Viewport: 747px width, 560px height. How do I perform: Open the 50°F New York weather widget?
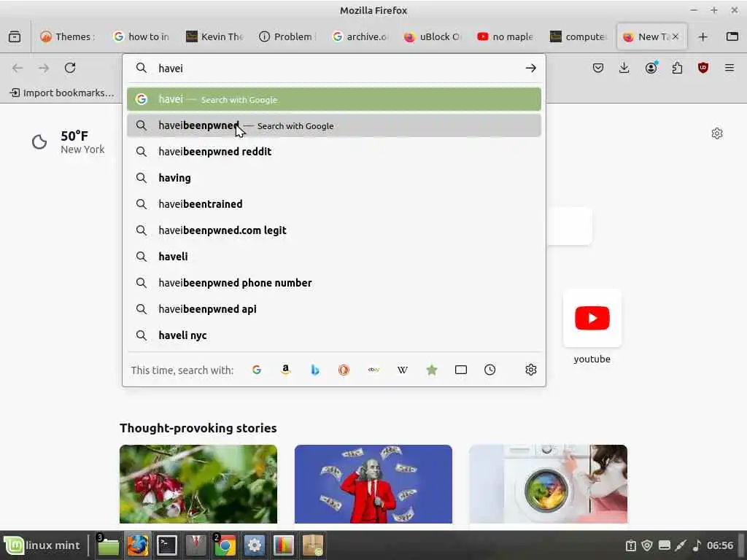68,142
